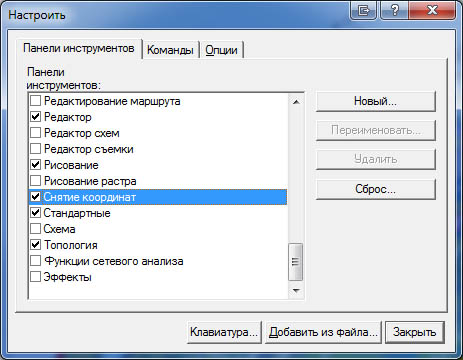Click the highlighted Снятие координат text

pos(90,197)
